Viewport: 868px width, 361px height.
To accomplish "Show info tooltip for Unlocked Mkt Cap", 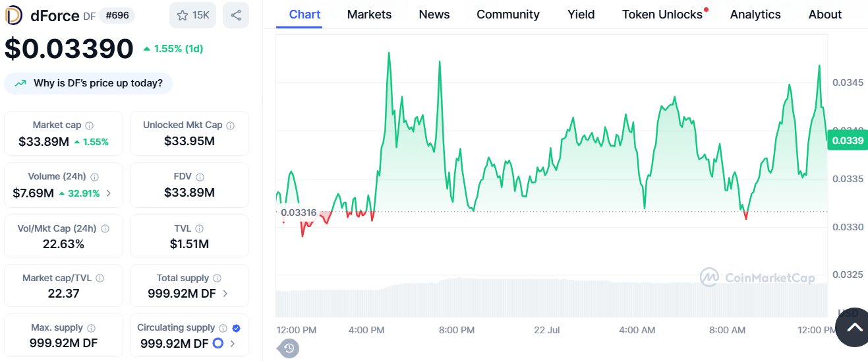I will (231, 125).
